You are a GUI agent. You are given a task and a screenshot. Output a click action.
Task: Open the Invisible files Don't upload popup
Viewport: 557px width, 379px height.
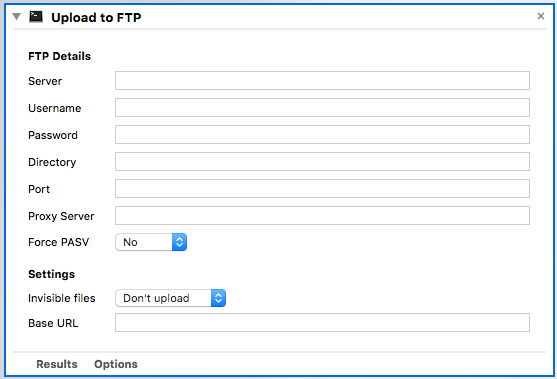point(171,298)
